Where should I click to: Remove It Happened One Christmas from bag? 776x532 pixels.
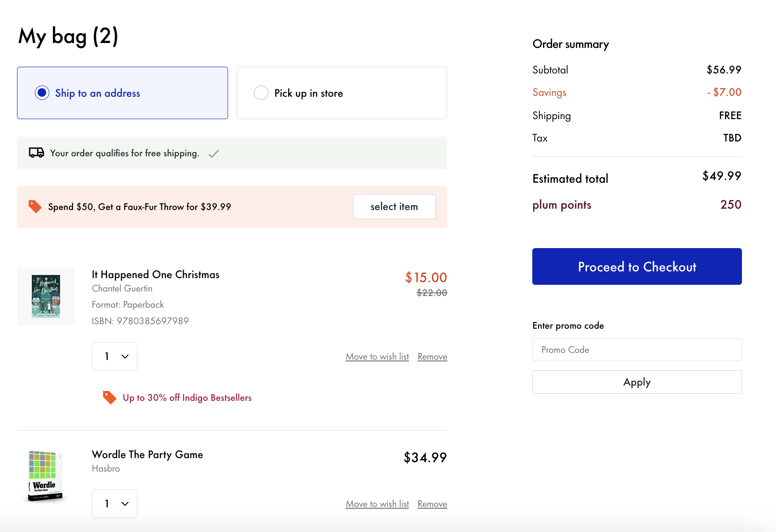click(432, 356)
